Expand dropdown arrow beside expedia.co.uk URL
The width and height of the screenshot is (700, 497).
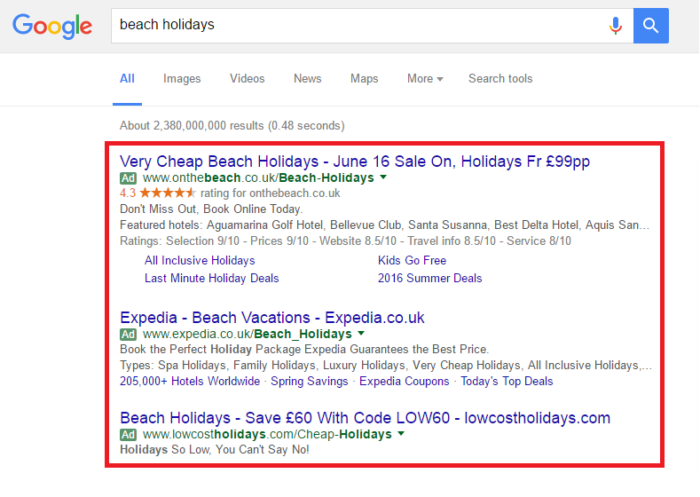coord(361,333)
